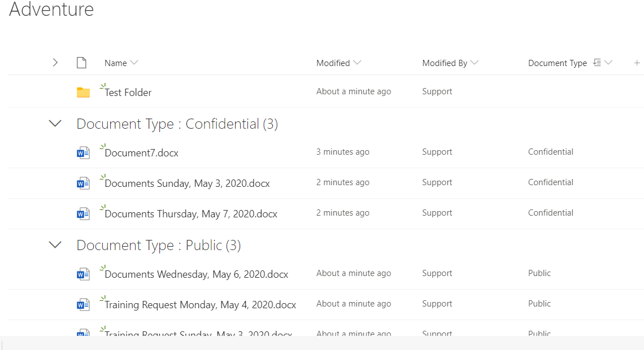Collapse the Document Type : Public group
Viewport: 644px width, 350px height.
55,244
